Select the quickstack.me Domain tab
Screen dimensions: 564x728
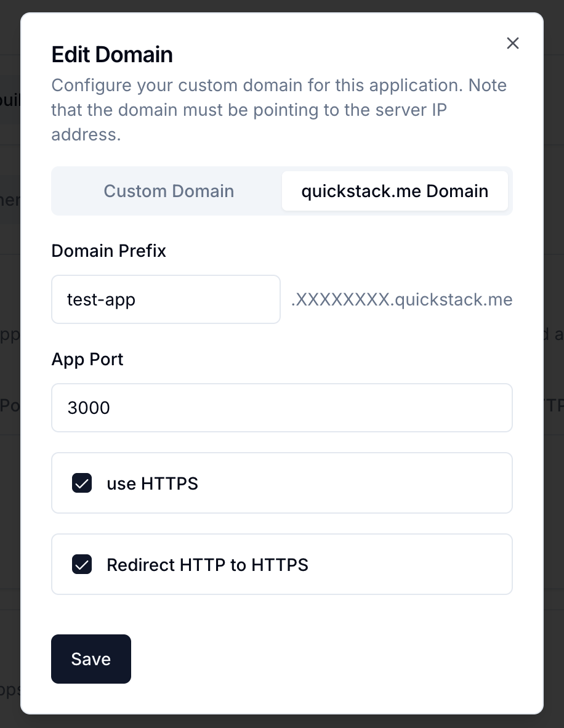point(395,191)
